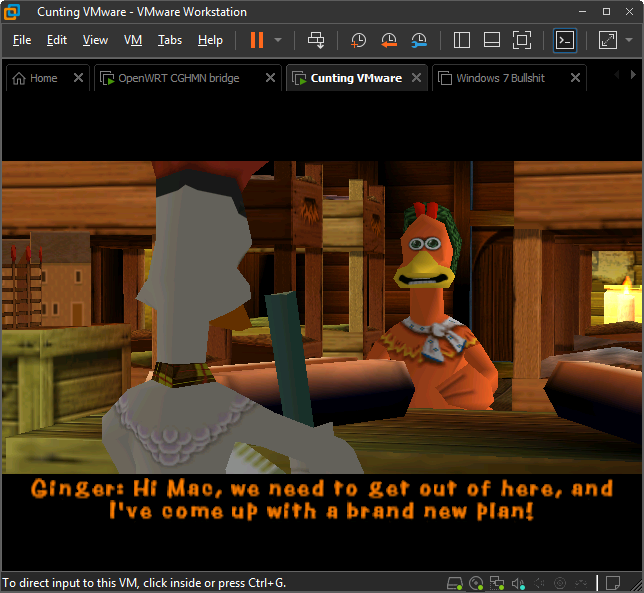This screenshot has width=644, height=593.
Task: Click the VMware Workstation title bar icon
Action: coord(12,11)
